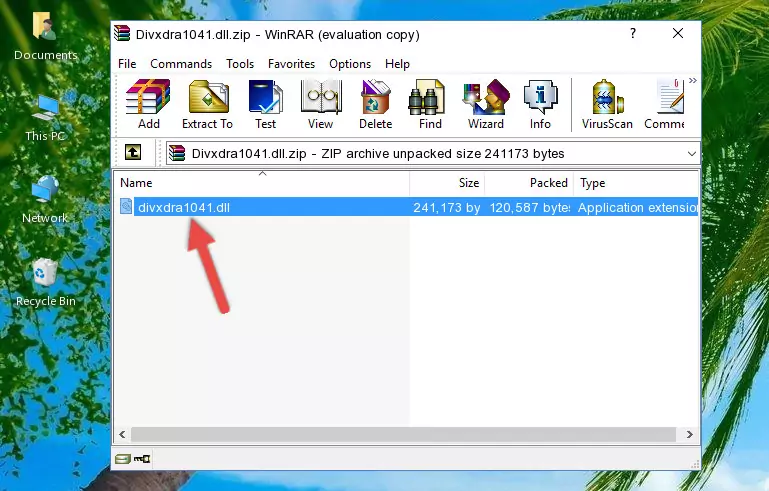Screen dimensions: 769x491
Task: Sort files by Packed column
Action: click(529, 183)
